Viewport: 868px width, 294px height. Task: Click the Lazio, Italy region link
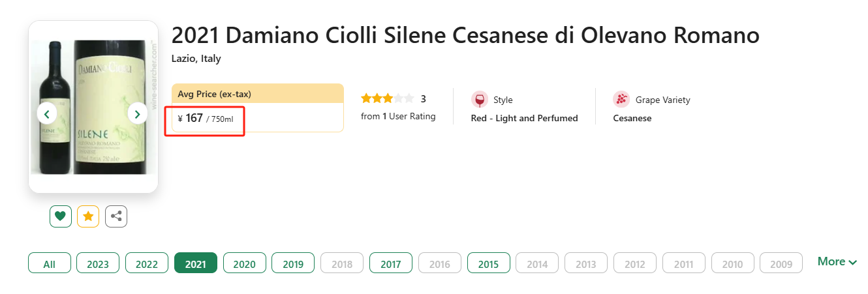pos(196,59)
